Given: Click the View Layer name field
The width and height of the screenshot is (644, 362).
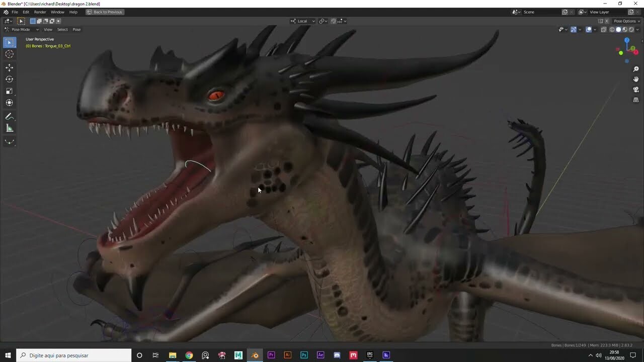Looking at the screenshot, I should pos(599,12).
